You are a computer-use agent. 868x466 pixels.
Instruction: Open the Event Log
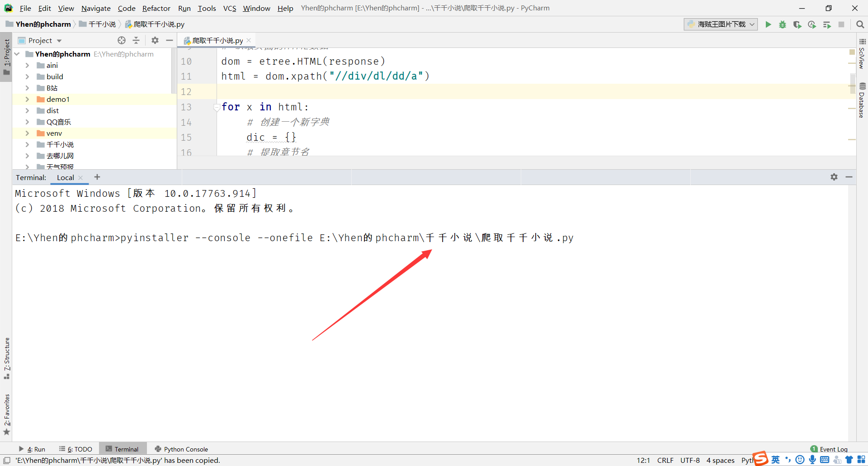[829, 449]
